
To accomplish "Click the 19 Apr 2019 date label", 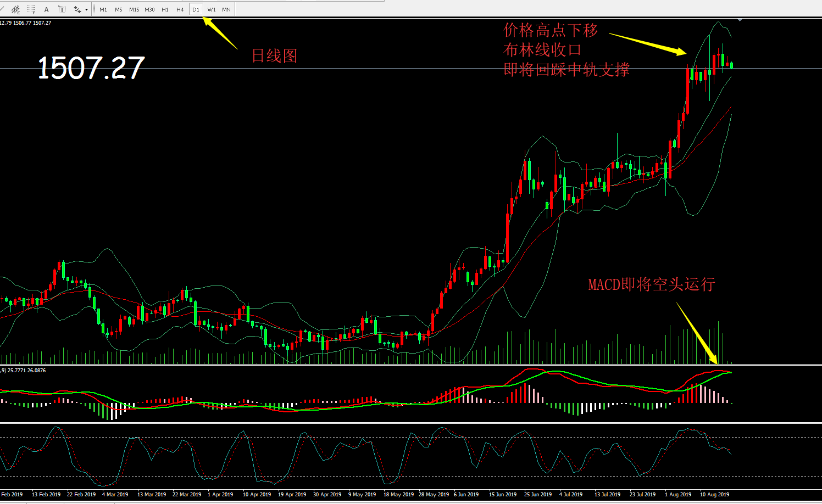I will click(292, 494).
